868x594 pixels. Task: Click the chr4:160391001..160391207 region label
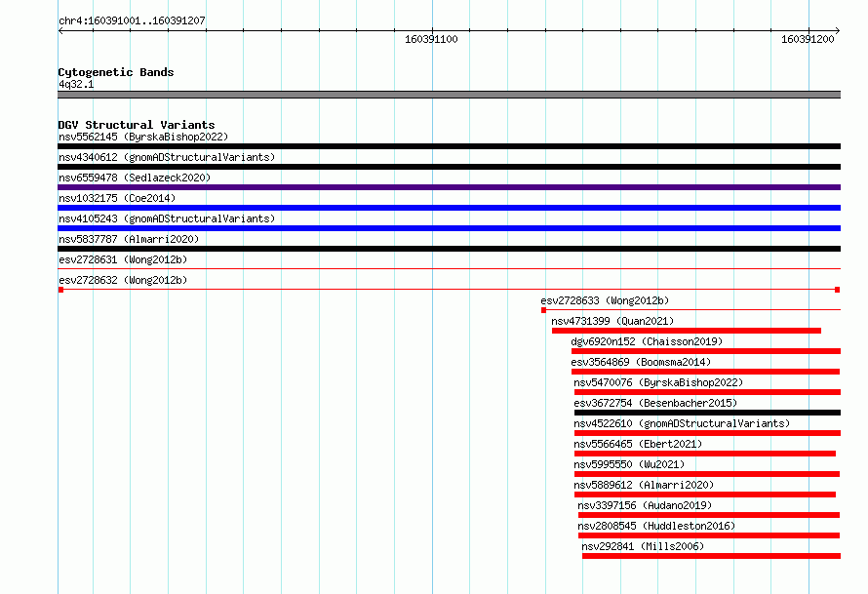pos(132,20)
